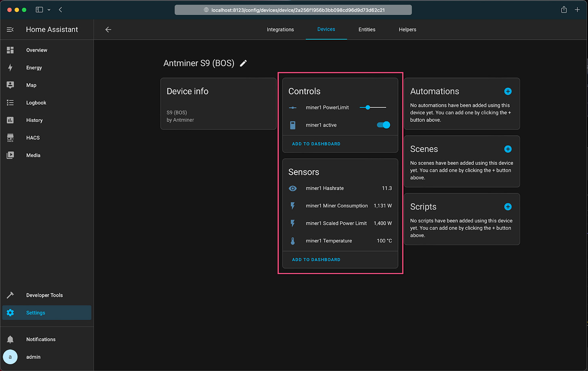Select Logbook in the sidebar
This screenshot has width=588, height=371.
pos(47,103)
